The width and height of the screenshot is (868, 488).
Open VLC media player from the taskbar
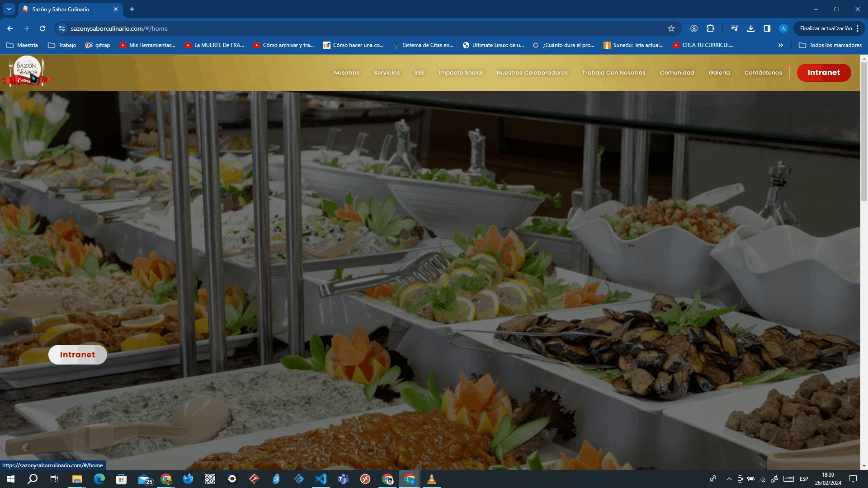pos(432,479)
